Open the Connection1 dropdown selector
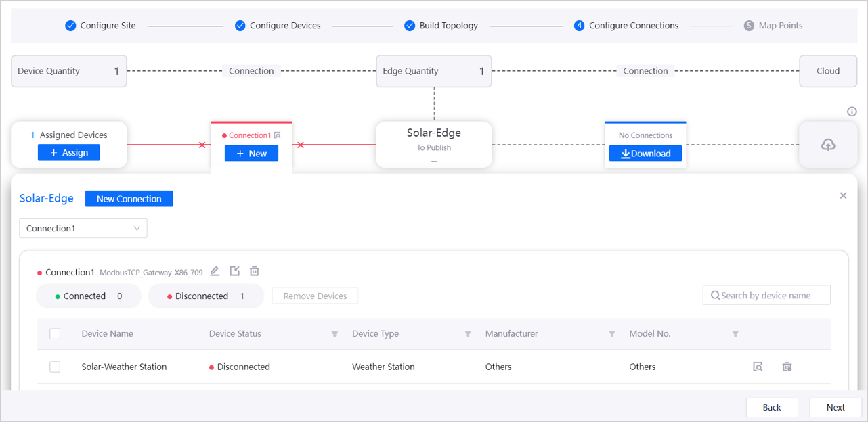This screenshot has height=422, width=868. [83, 229]
